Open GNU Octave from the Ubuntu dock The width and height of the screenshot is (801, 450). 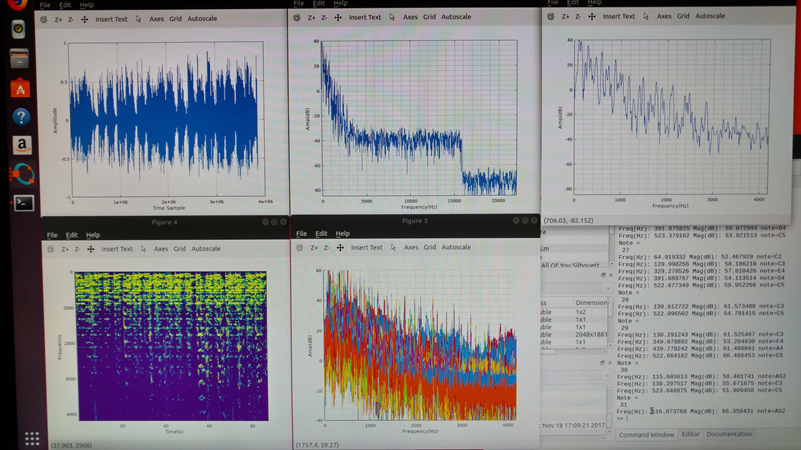(21, 174)
